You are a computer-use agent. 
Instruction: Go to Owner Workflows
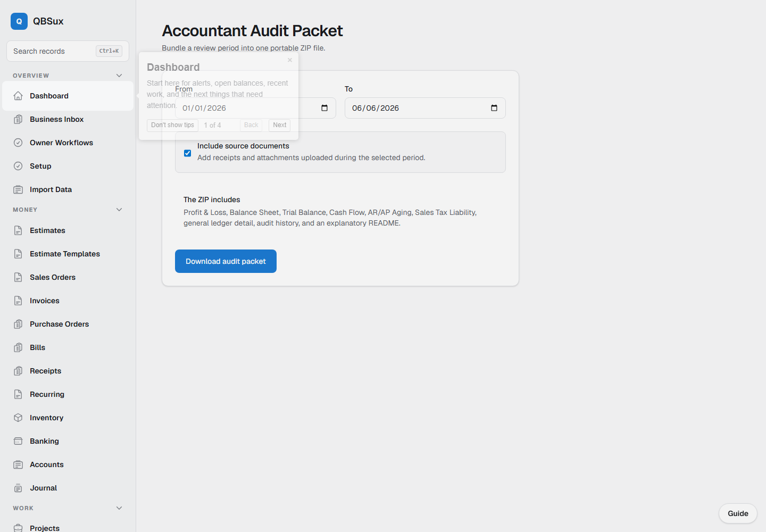[68, 143]
